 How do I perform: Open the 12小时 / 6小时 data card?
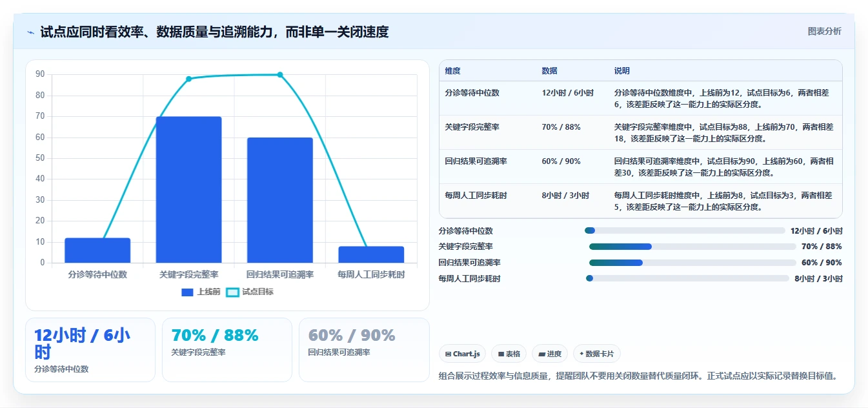tap(90, 350)
